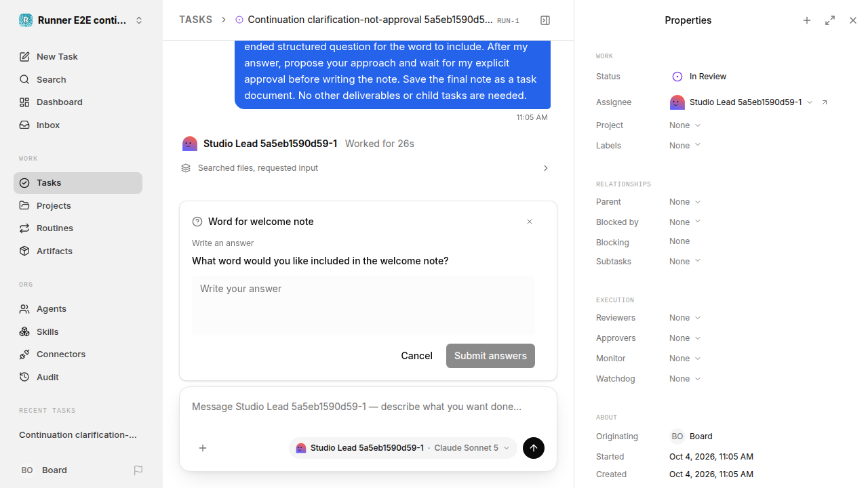Click the Write your answer field
Screen dimensions: 868x488
(363, 305)
